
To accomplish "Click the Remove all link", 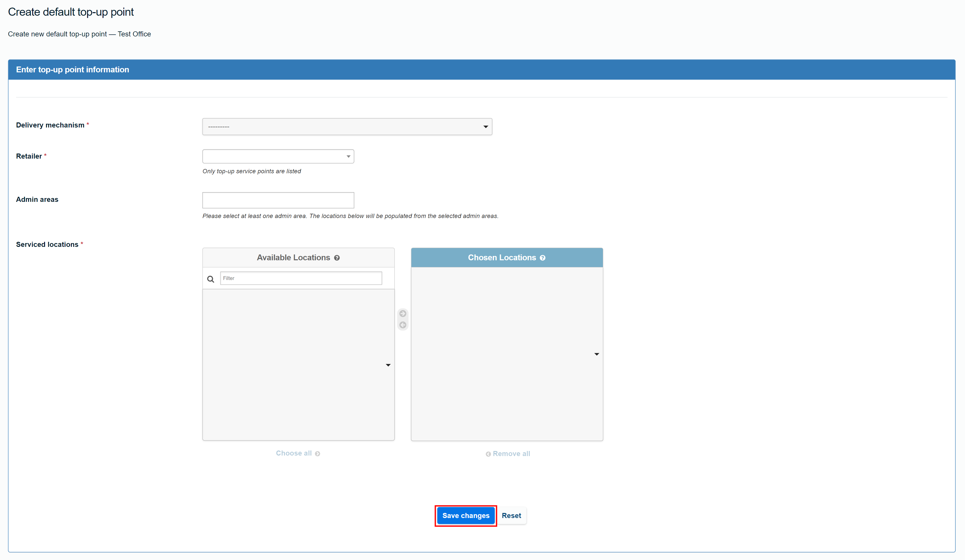I will (x=508, y=454).
